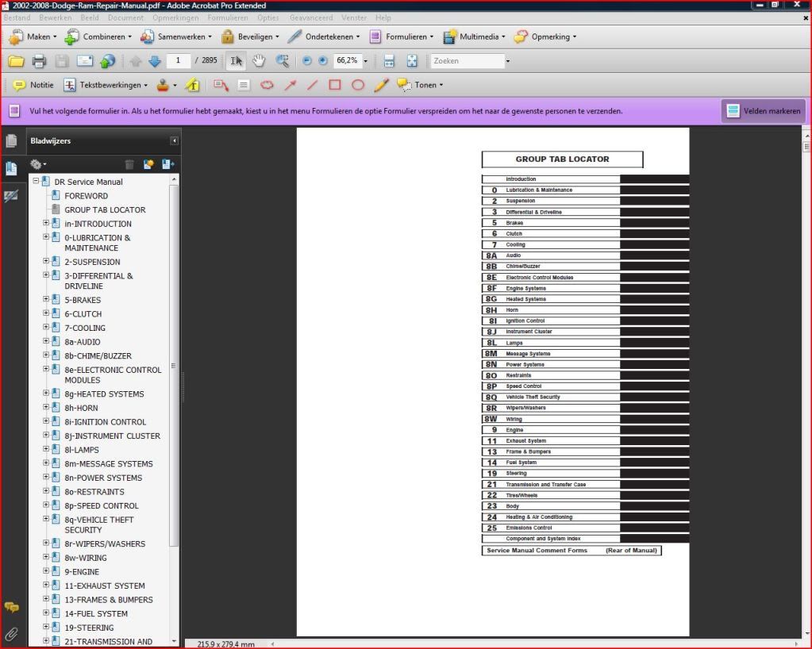Image resolution: width=812 pixels, height=649 pixels.
Task: Select the Text Box tool icon
Action: tap(244, 85)
